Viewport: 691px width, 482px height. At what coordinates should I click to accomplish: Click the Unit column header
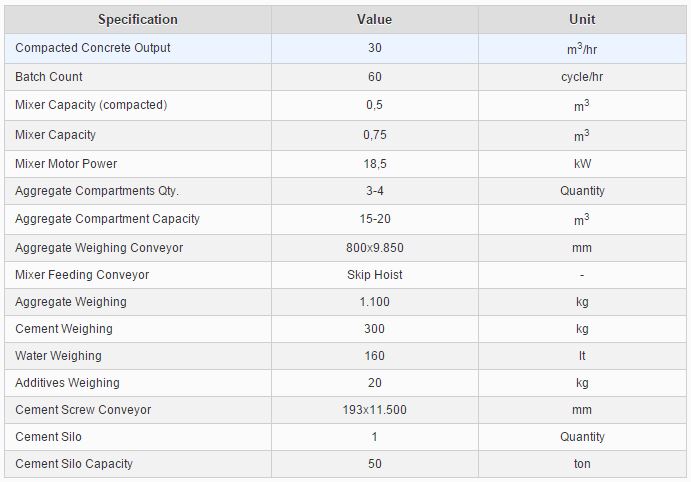[x=582, y=20]
